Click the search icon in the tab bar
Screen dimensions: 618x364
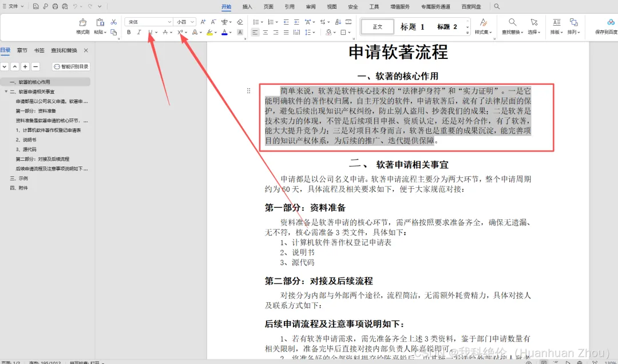497,6
